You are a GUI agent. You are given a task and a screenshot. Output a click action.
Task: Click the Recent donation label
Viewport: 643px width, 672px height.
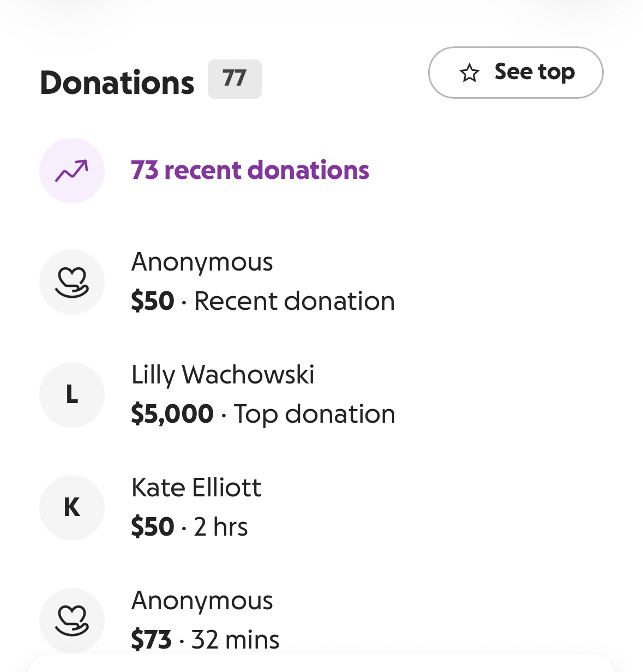tap(294, 301)
